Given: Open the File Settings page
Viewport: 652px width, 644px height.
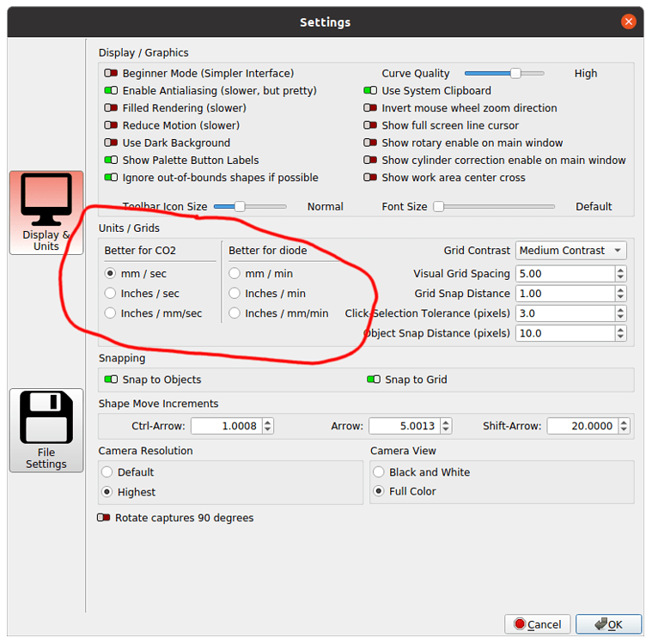Looking at the screenshot, I should coord(46,430).
